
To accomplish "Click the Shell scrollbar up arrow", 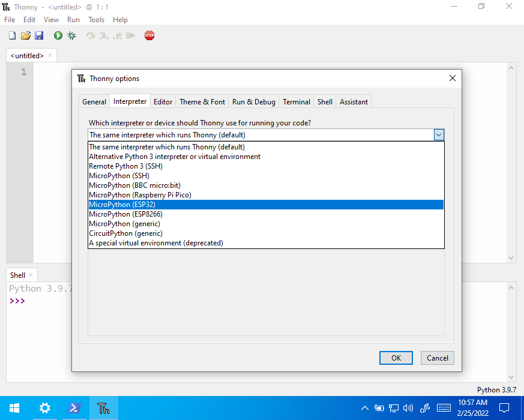I will pos(511,287).
